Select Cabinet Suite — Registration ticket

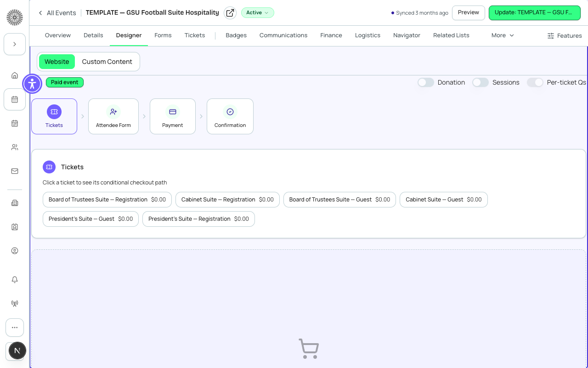227,200
